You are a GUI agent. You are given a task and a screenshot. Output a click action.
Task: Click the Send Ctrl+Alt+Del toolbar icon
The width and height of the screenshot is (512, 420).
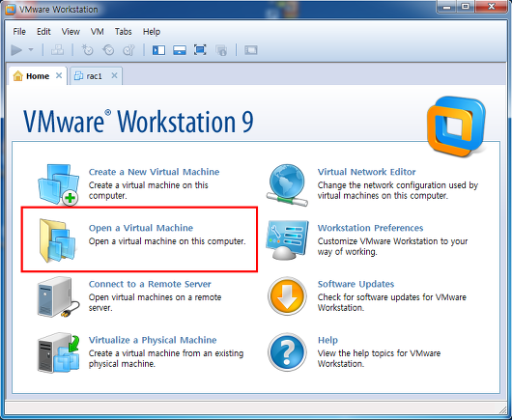coord(57,50)
